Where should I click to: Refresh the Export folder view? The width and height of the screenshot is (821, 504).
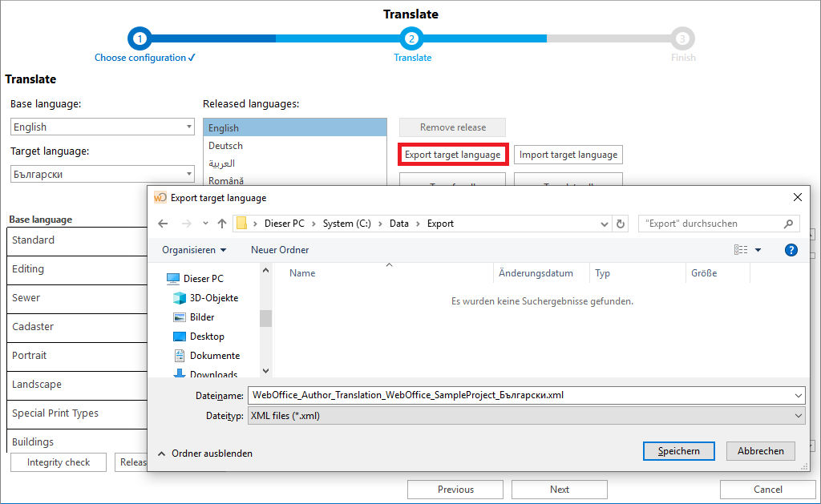621,224
